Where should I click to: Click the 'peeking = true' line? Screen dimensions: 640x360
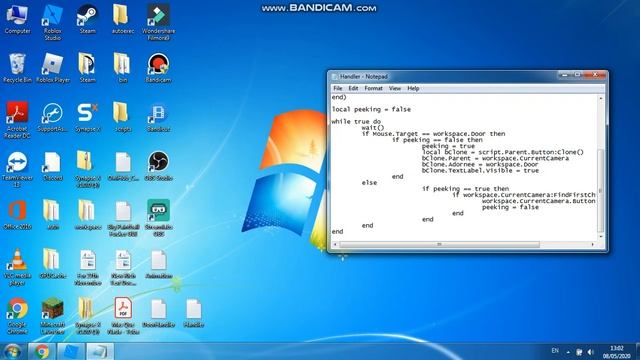pos(448,146)
